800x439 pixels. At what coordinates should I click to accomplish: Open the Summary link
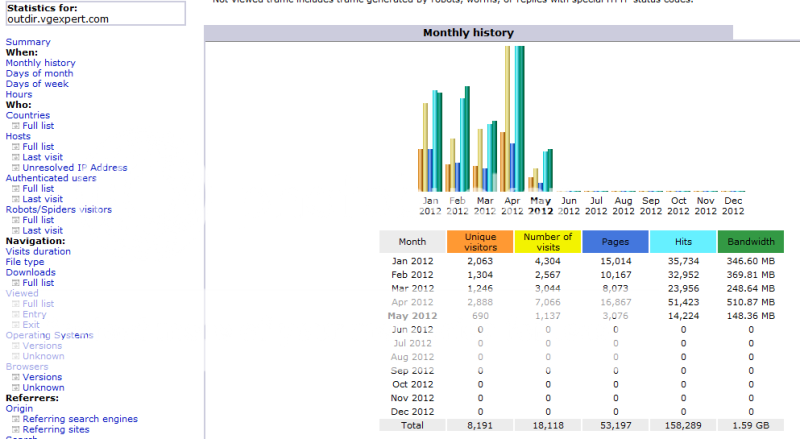click(28, 42)
